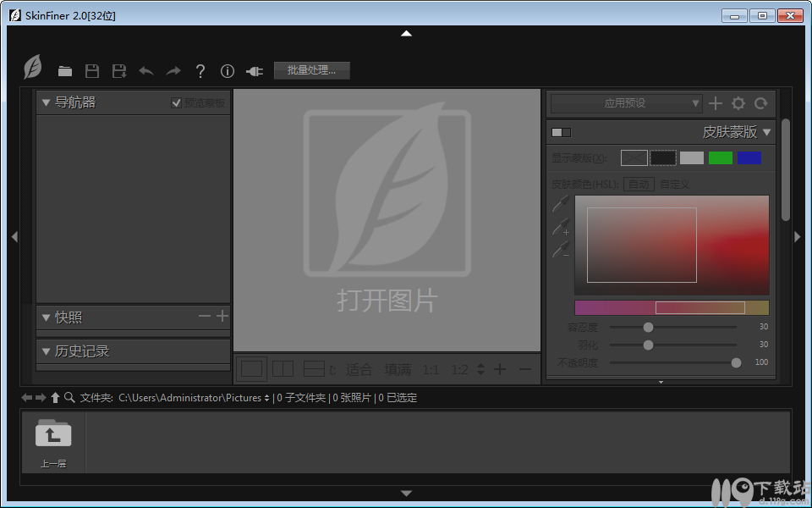The image size is (812, 508).
Task: Click 填满 fill zoom
Action: (x=398, y=370)
